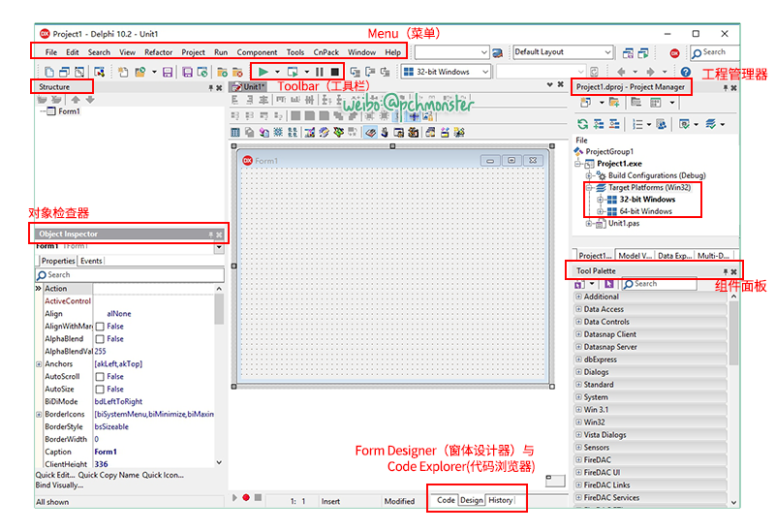775x532 pixels.
Task: Select 64-bit Windows target platform
Action: (645, 211)
